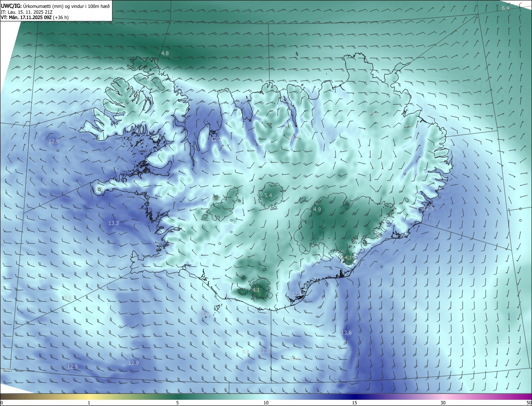Viewport: 532px width, 406px height.
Task: Click the 9.8 value in the southern ocean
Action: point(246,352)
